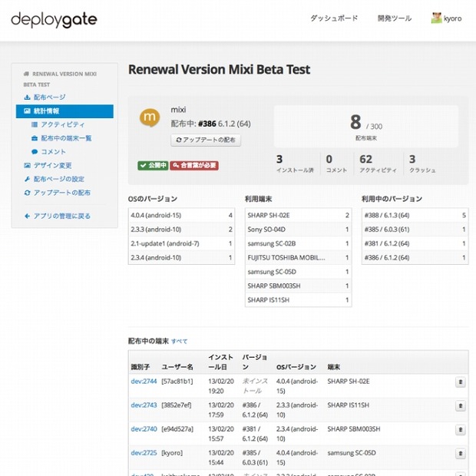Click the wrench icon beside 配布ページの設定
476x476 pixels.
[x=27, y=179]
